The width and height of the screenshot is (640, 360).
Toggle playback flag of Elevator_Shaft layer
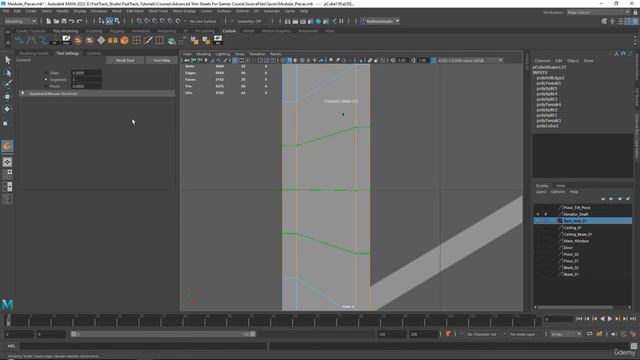546,214
